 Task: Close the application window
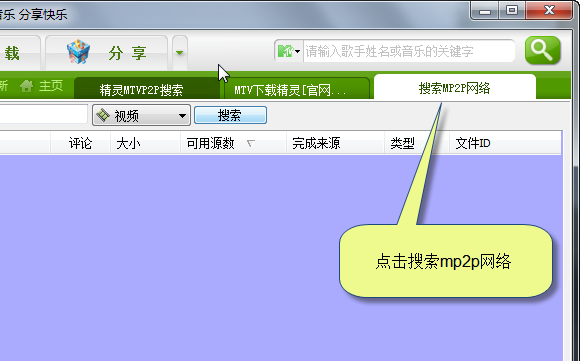[x=549, y=11]
